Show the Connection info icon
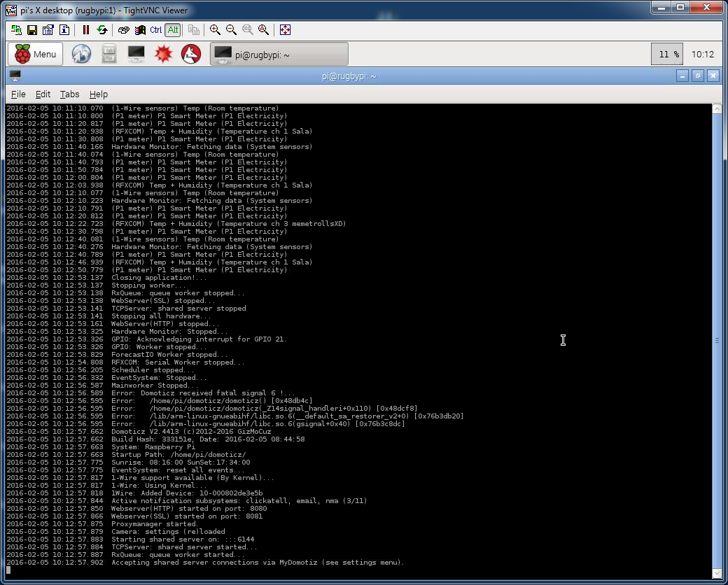728x585 pixels. click(64, 29)
